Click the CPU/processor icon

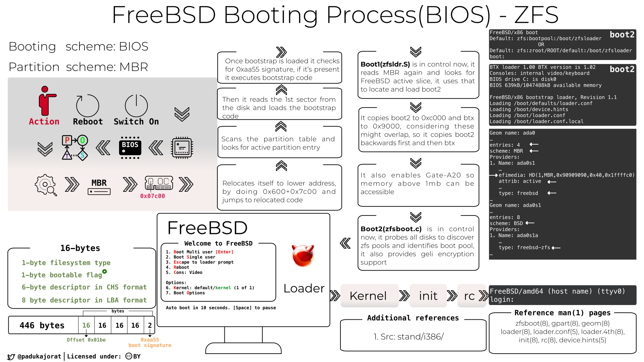[182, 147]
